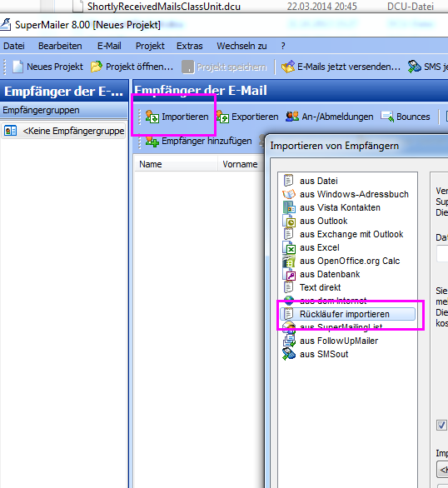Click the Empfänger hinzufügen plus icon
Image resolution: width=448 pixels, height=488 pixels.
(x=152, y=141)
